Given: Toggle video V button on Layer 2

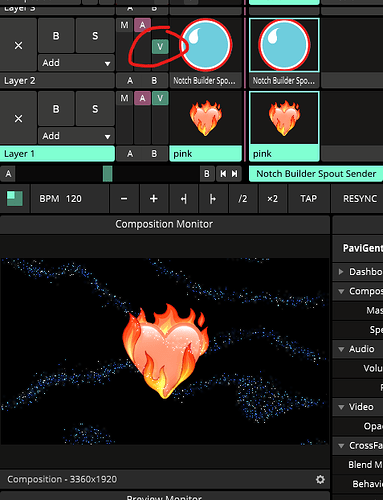Looking at the screenshot, I should coord(160,47).
